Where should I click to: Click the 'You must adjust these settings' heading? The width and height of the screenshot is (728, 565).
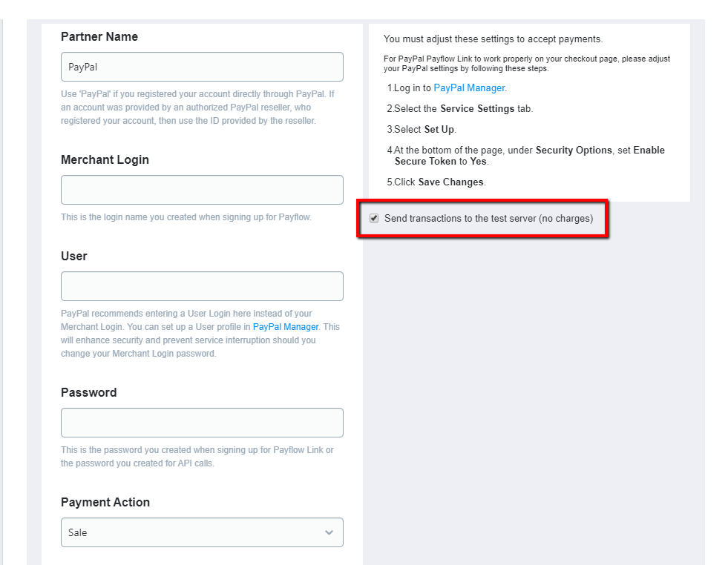(493, 39)
